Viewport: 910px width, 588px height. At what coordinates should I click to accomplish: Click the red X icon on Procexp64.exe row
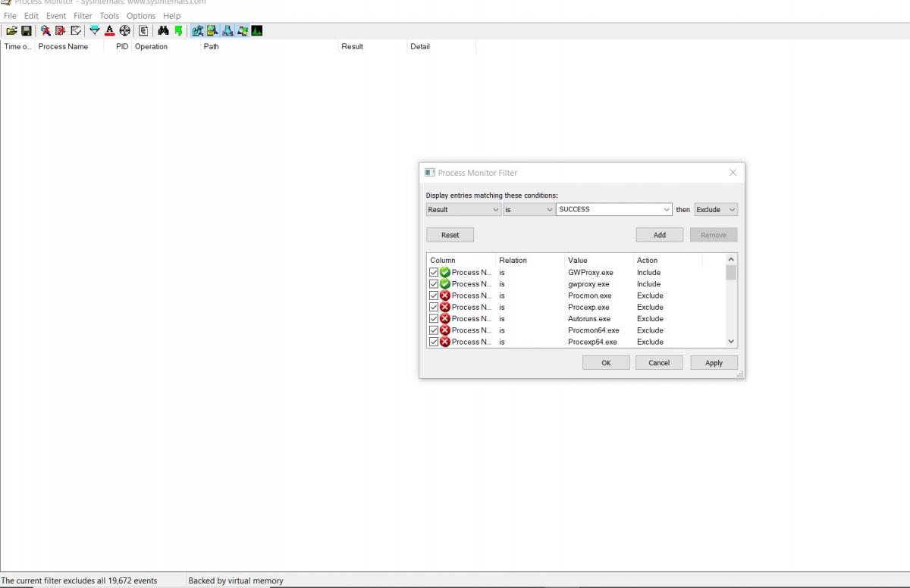[445, 342]
